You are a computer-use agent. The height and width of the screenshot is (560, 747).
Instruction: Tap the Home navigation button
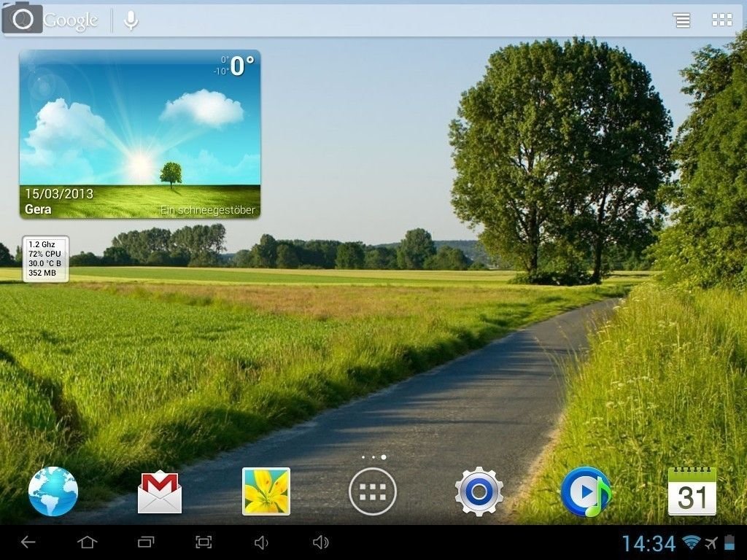[88, 542]
